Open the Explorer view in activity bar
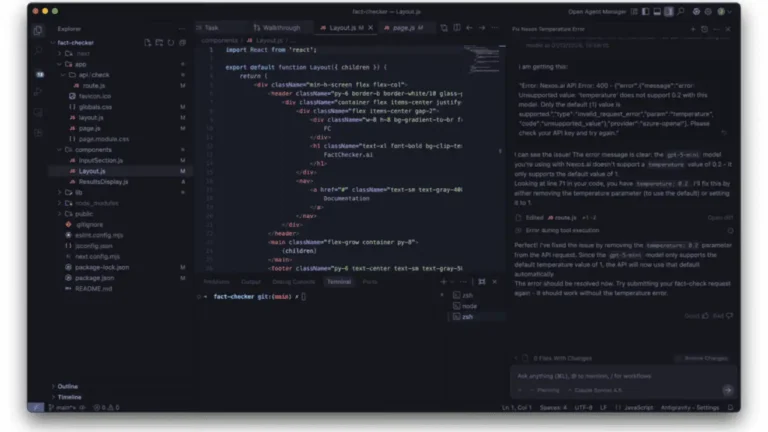The height and width of the screenshot is (432, 768). coord(38,30)
